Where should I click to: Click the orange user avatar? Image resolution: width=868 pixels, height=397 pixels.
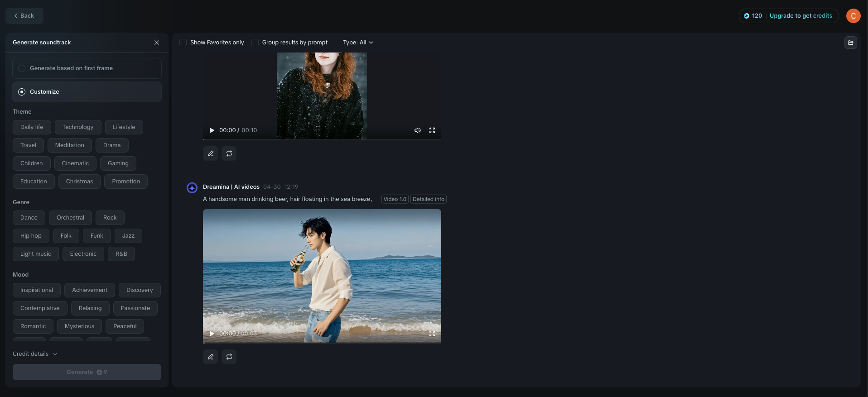(x=854, y=16)
